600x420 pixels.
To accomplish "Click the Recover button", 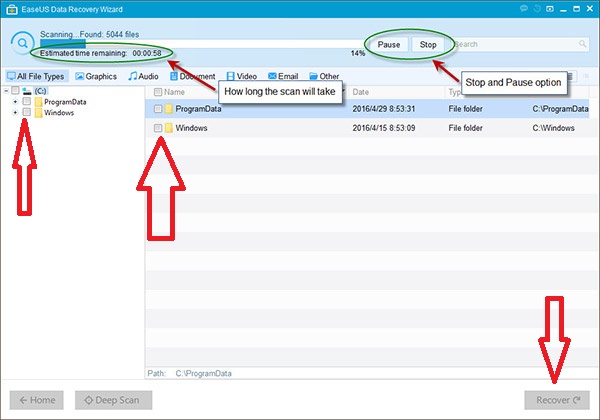I will coord(557,400).
